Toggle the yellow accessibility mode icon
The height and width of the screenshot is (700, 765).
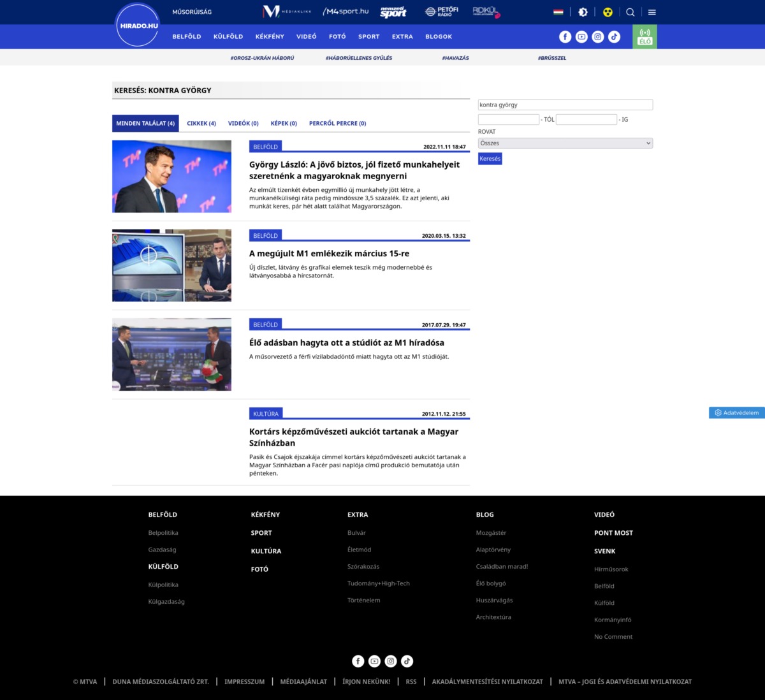608,12
